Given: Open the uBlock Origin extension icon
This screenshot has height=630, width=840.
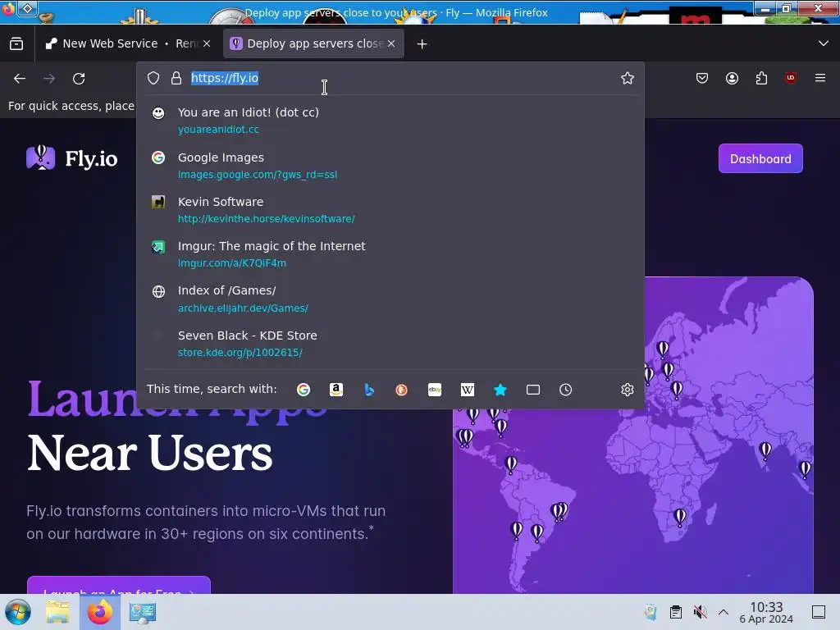Looking at the screenshot, I should point(791,78).
